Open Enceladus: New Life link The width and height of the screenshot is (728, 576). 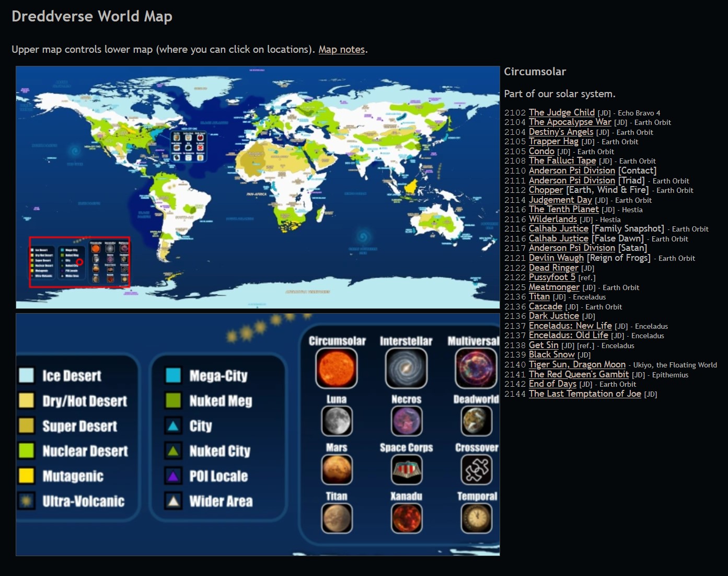coord(570,326)
